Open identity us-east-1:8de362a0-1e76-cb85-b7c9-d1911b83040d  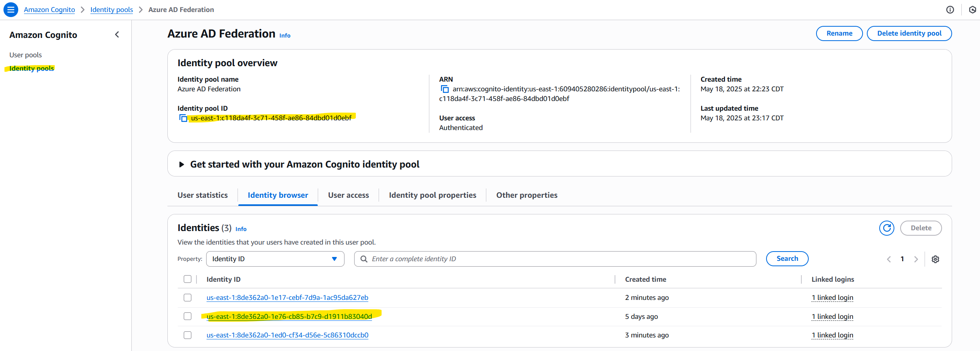tap(289, 317)
